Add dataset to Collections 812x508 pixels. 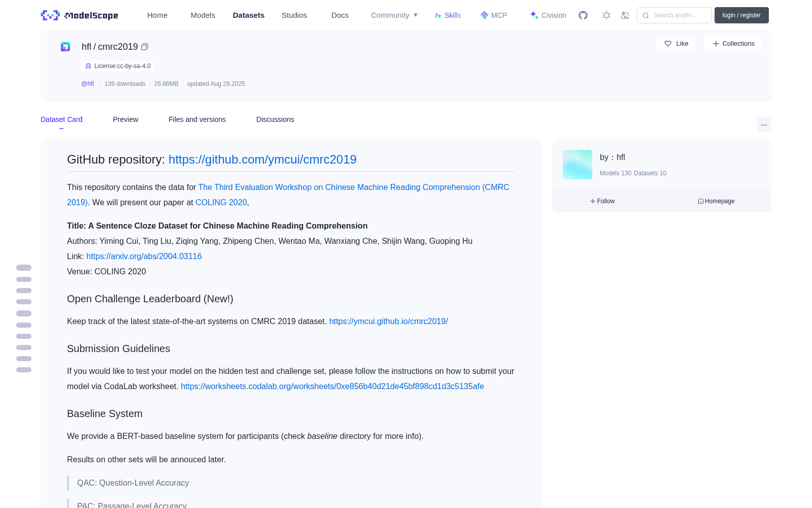pos(733,44)
